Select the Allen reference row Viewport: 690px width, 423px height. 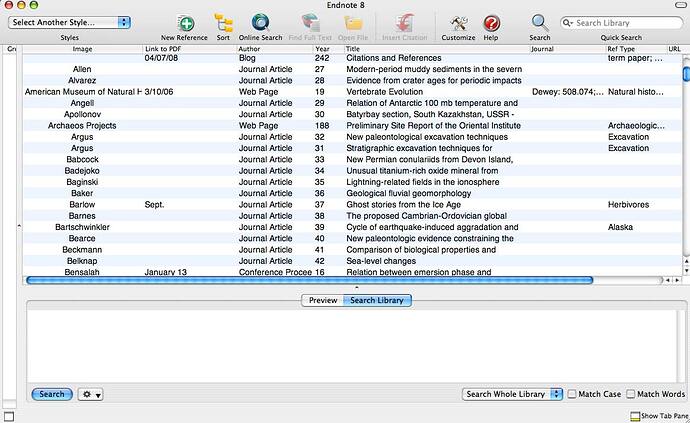(352, 69)
